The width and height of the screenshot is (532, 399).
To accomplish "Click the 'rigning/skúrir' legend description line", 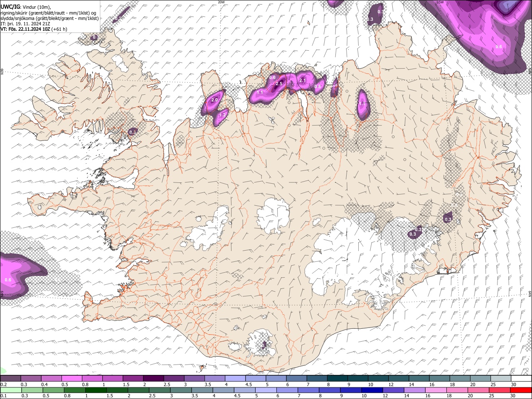I will 49,13.
